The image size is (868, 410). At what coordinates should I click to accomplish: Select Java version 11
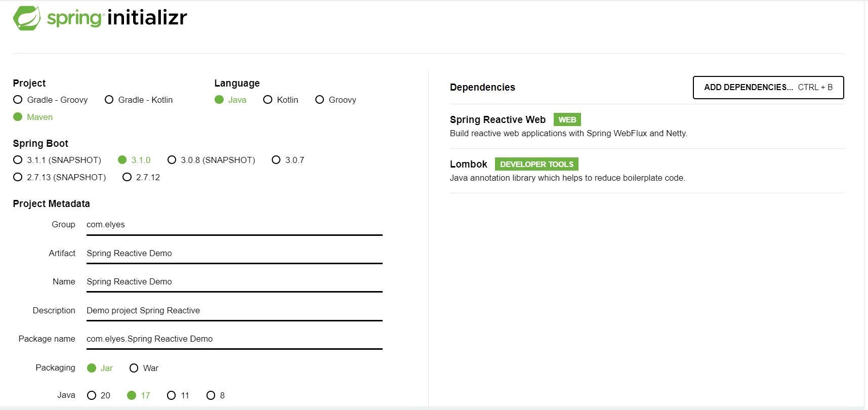(178, 395)
